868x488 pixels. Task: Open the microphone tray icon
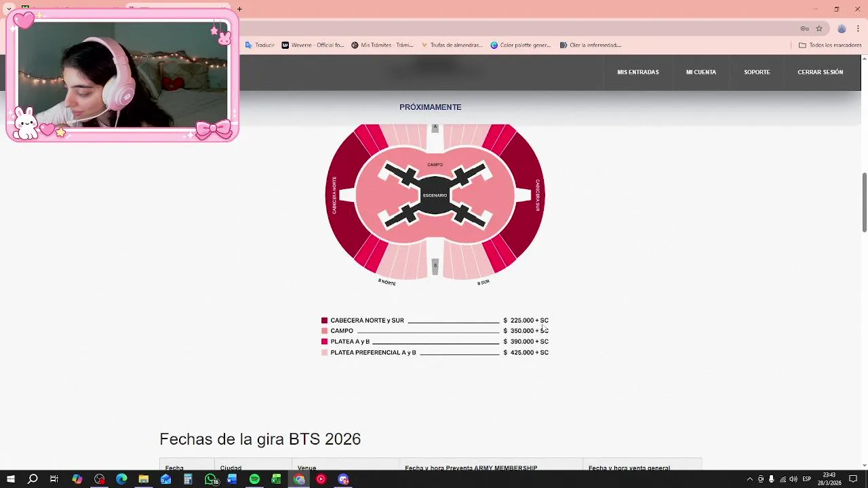click(772, 479)
